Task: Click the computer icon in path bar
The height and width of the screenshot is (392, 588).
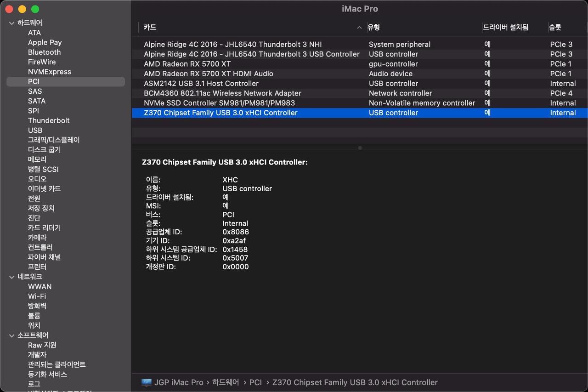Action: click(147, 382)
